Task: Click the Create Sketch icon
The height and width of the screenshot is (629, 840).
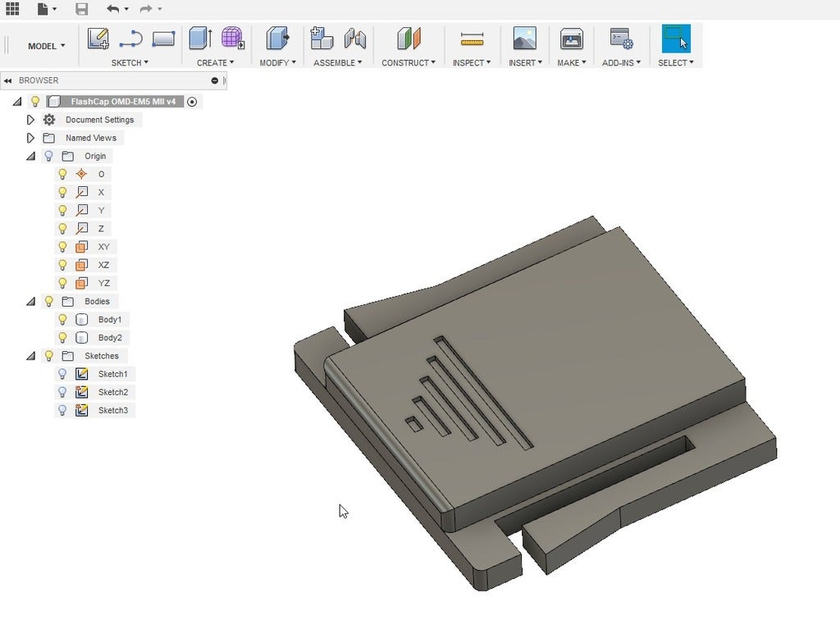Action: [x=98, y=39]
